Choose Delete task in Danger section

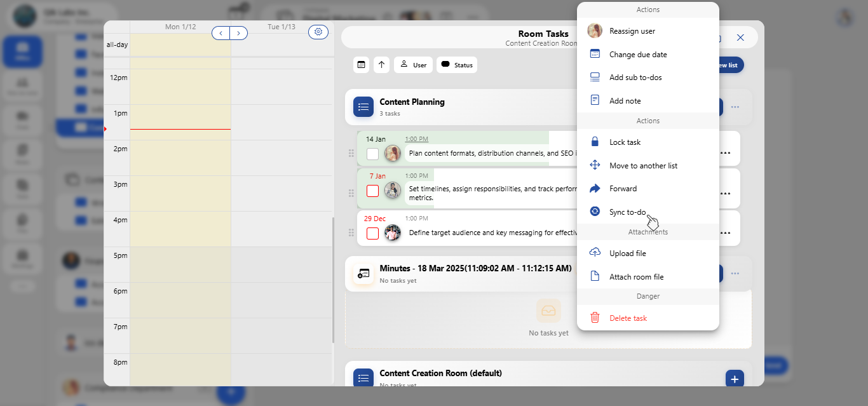pos(648,318)
